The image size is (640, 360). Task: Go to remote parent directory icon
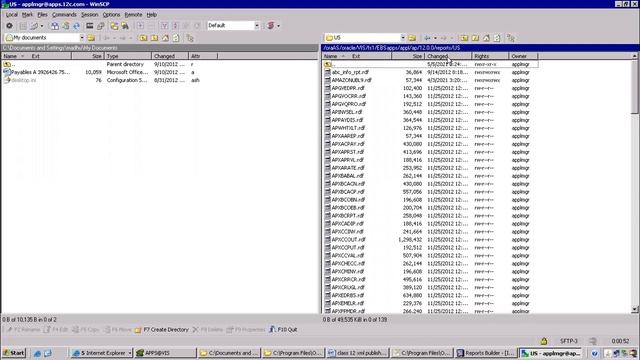click(x=464, y=38)
